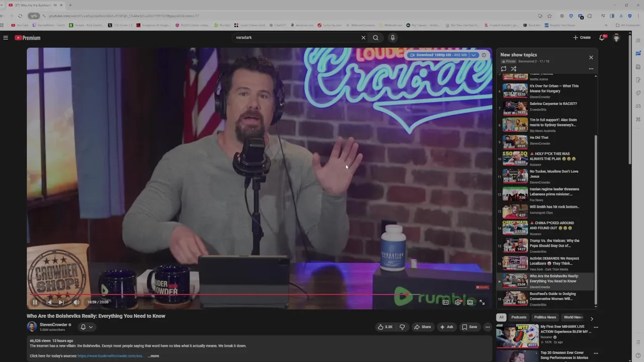The width and height of the screenshot is (644, 362).
Task: Expand the download quality dropdown arrow
Action: (473, 55)
